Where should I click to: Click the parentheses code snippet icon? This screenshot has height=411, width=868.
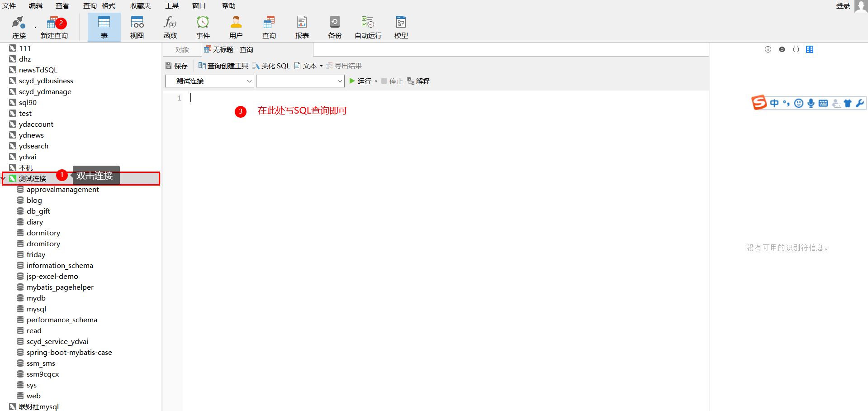pos(796,49)
